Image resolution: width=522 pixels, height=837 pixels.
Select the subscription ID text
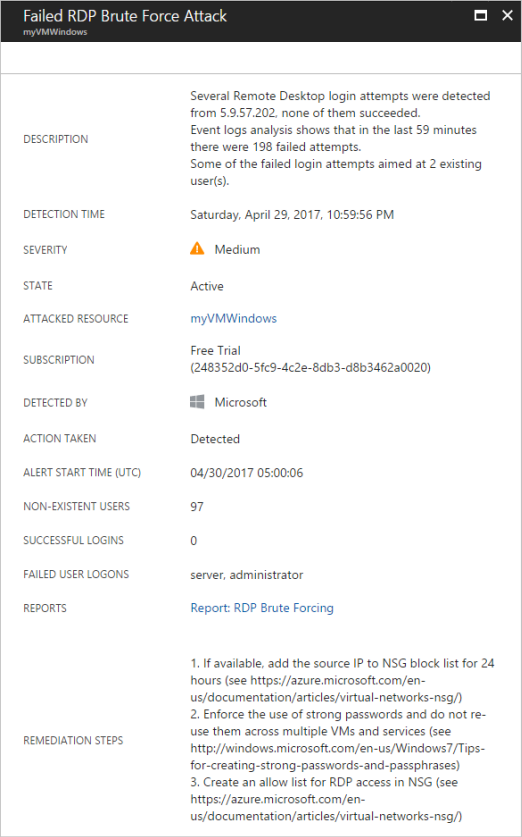[x=310, y=368]
